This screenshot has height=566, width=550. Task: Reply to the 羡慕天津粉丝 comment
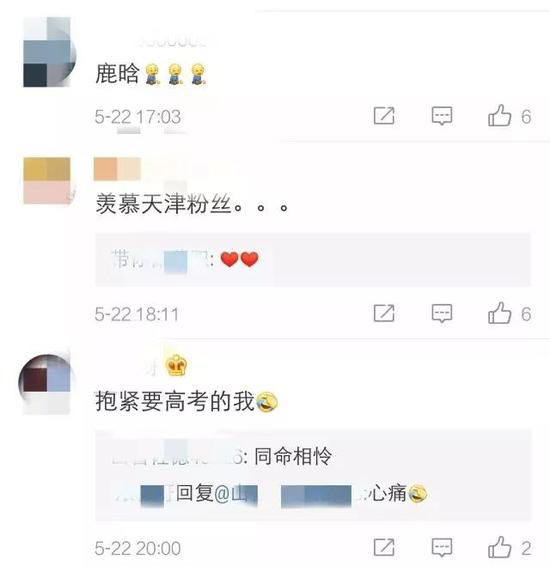click(442, 313)
